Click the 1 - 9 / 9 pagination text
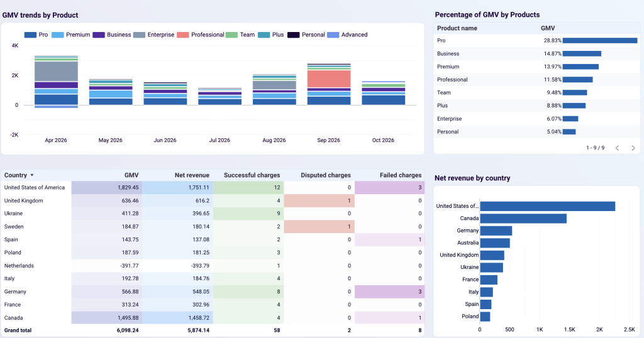 595,148
